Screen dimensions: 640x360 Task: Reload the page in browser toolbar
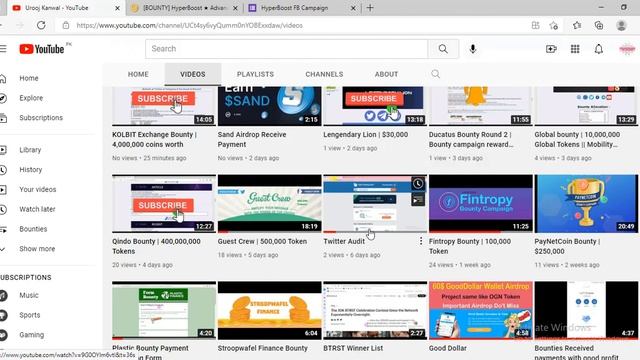click(41, 25)
